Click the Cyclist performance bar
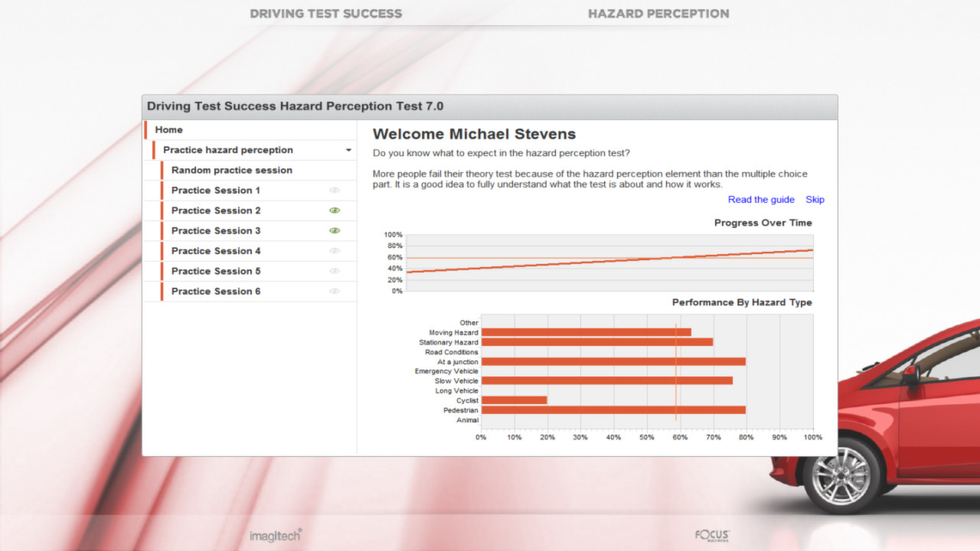The width and height of the screenshot is (980, 551). (514, 400)
